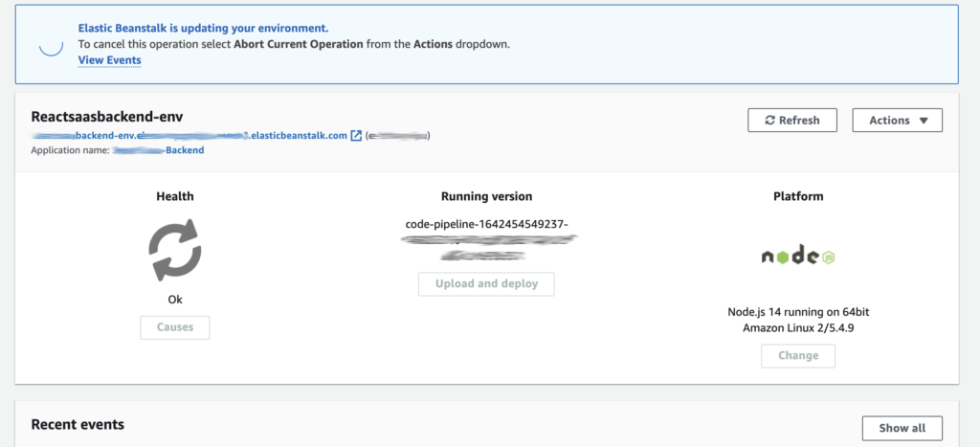Select the code-pipeline-1642454549237- version text
980x447 pixels.
pyautogui.click(x=487, y=224)
